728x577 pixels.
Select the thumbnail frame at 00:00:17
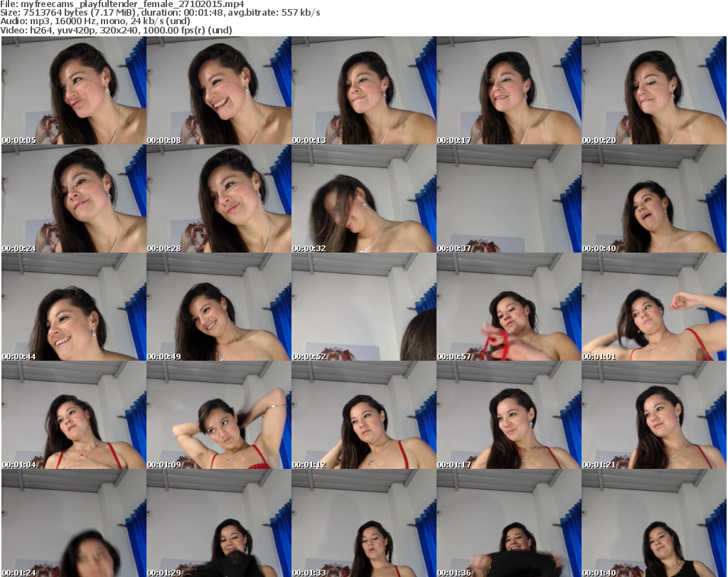point(509,90)
